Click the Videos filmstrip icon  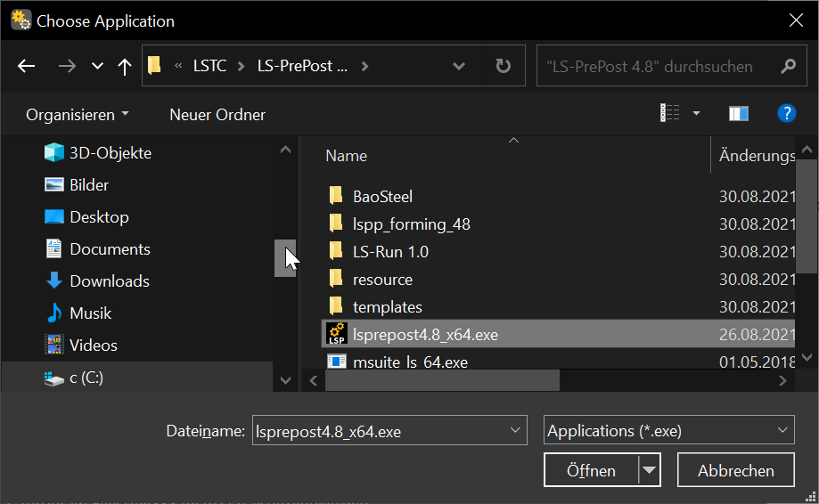tap(53, 345)
